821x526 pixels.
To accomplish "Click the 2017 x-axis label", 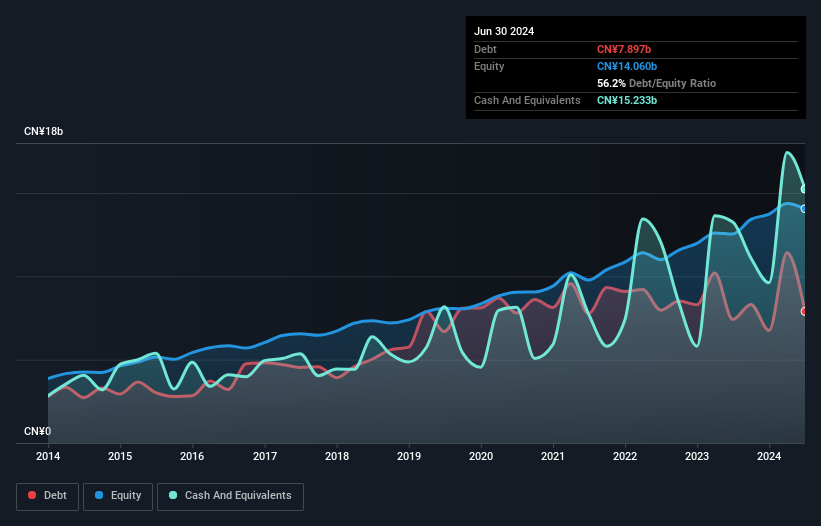I will point(265,456).
